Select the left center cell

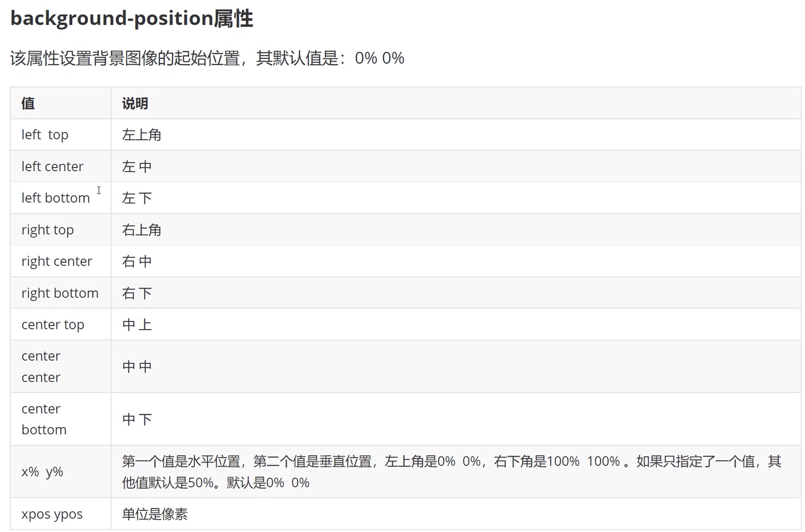coord(60,166)
